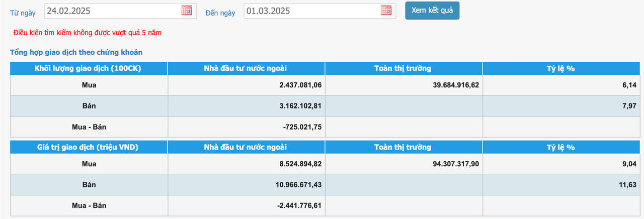Select the Khối lượng giao dịch (100CK) header
This screenshot has height=219, width=644.
tap(89, 68)
